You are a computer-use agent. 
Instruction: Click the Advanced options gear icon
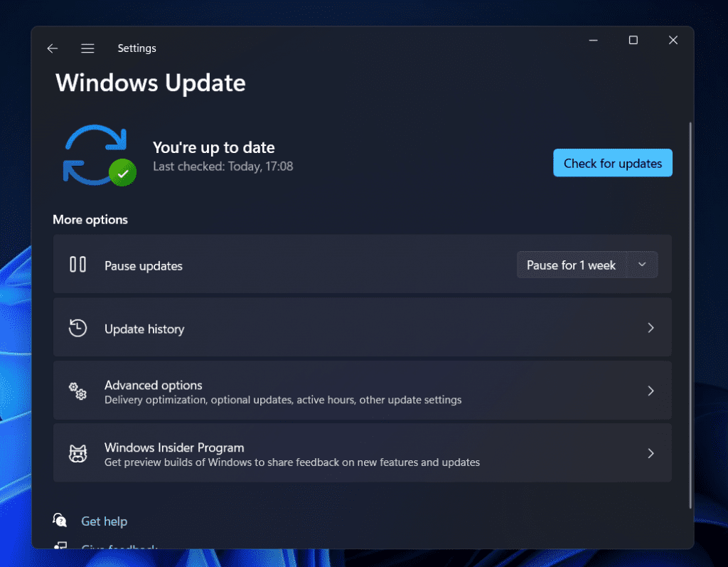pos(77,391)
